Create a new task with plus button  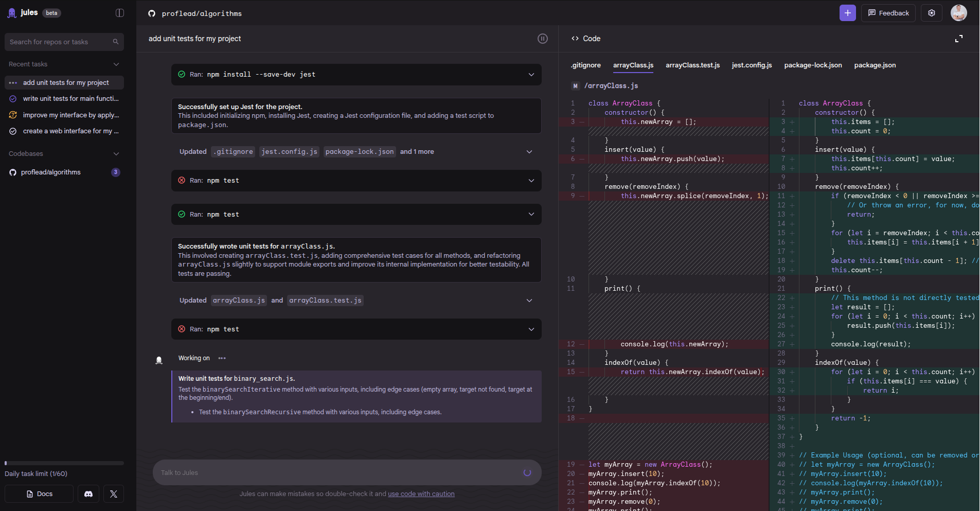[848, 13]
